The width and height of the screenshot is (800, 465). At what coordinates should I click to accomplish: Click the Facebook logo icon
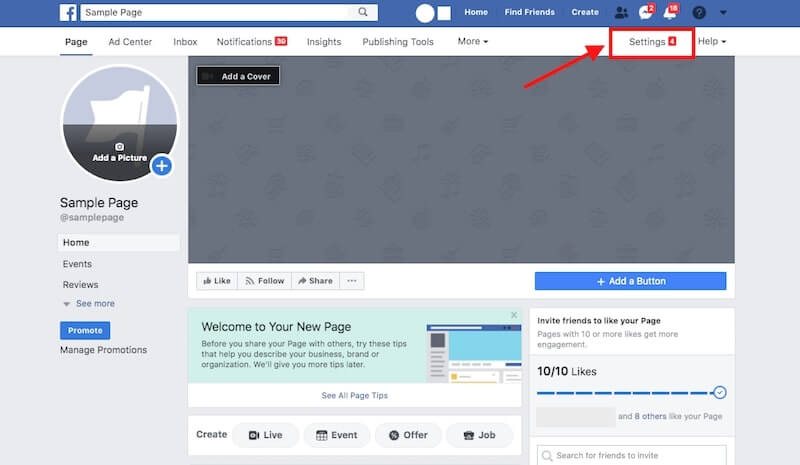68,13
